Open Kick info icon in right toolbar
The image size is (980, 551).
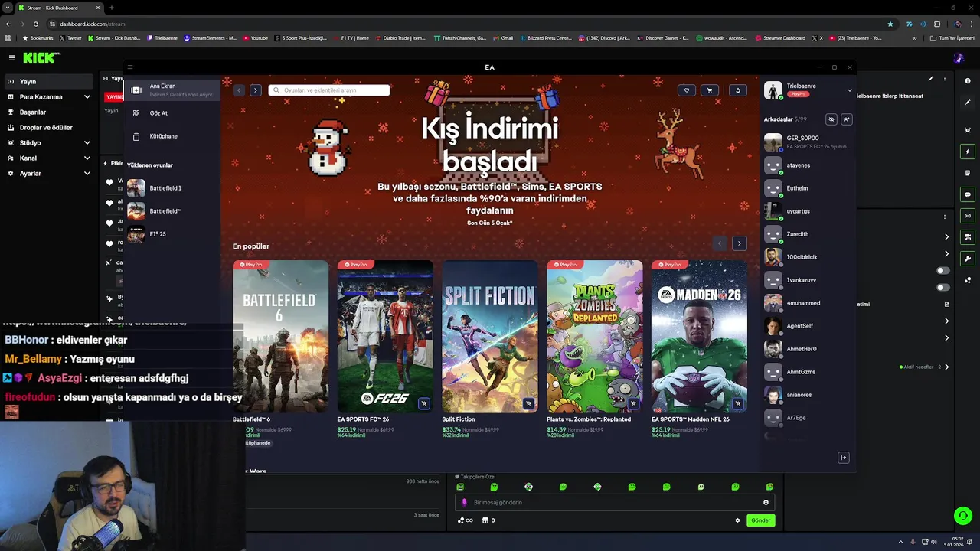click(x=968, y=80)
